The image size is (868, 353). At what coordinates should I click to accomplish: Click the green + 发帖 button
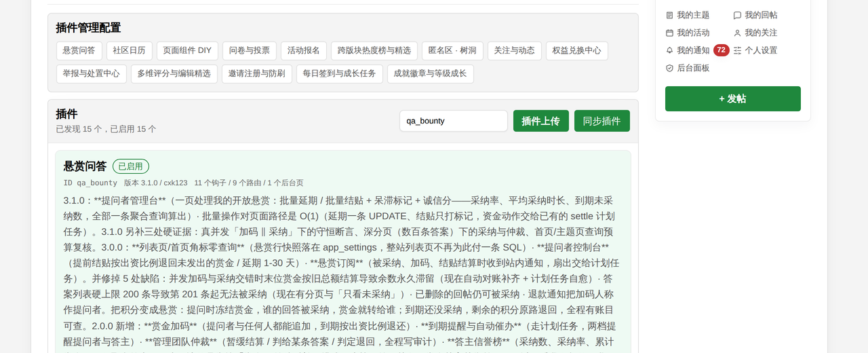click(732, 98)
